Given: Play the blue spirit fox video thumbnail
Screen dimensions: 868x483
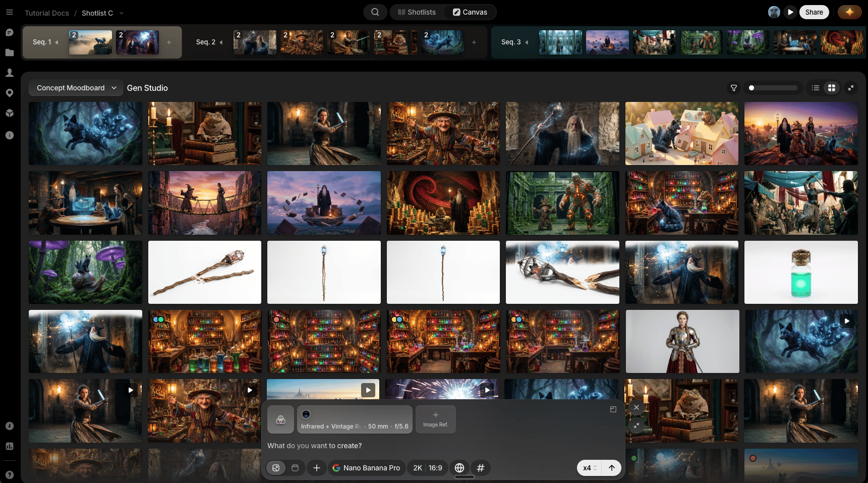Looking at the screenshot, I should click(847, 321).
